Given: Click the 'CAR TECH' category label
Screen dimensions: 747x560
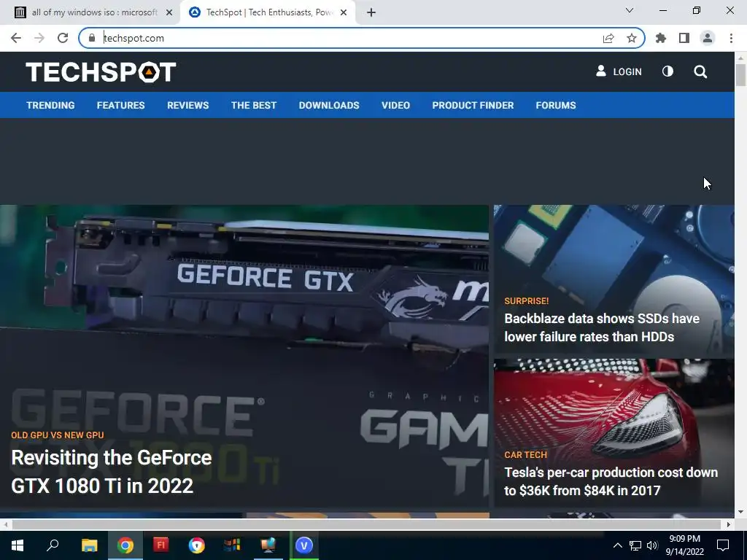Looking at the screenshot, I should [525, 455].
